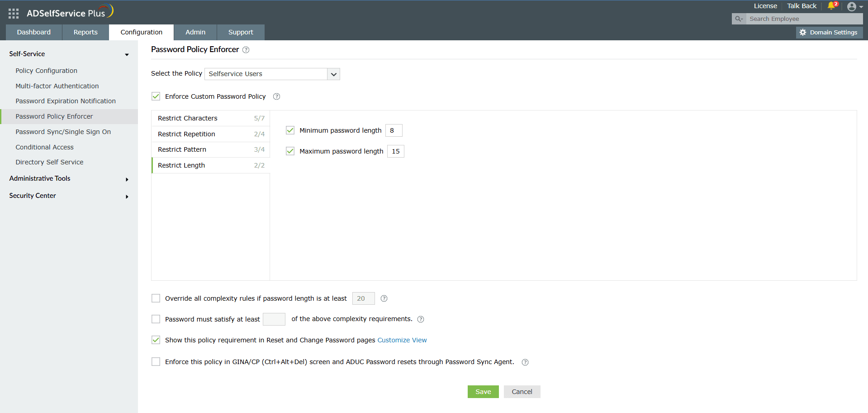868x413 pixels.
Task: Open help icon after complexity requirements text
Action: tap(421, 319)
